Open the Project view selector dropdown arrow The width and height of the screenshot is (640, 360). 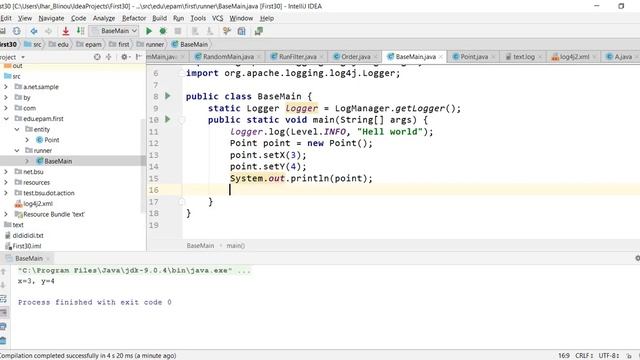pyautogui.click(x=23, y=57)
